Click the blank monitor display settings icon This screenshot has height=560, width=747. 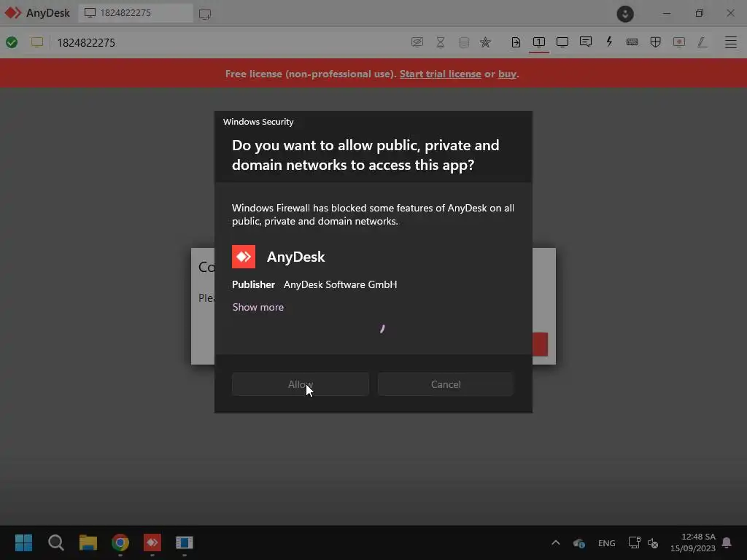point(562,42)
